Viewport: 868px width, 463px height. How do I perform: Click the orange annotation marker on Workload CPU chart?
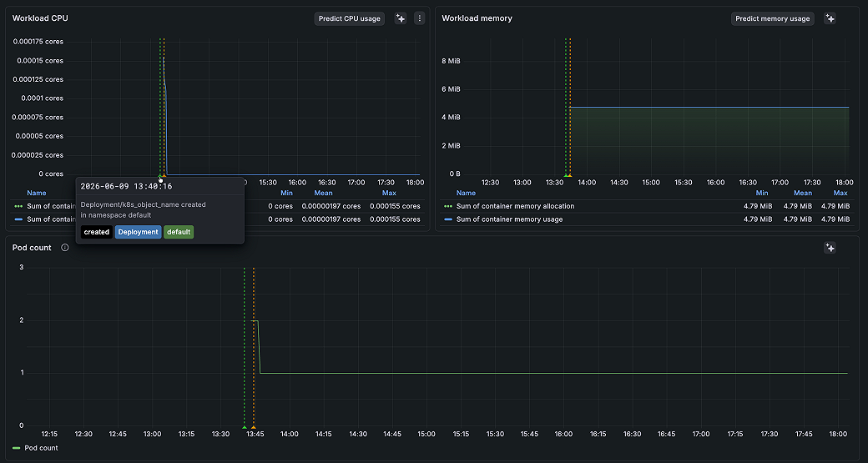click(x=164, y=175)
